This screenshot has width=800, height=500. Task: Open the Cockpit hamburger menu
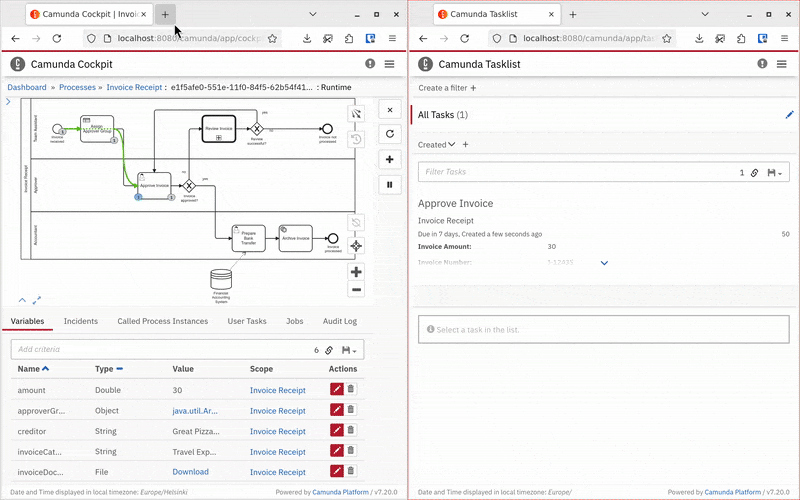[x=389, y=64]
